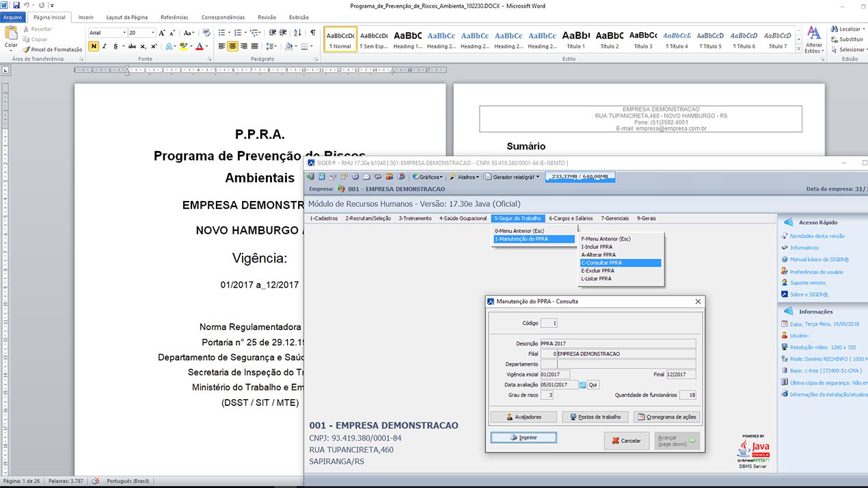
Task: Increase font size with the grow font icon
Action: pyautogui.click(x=162, y=33)
